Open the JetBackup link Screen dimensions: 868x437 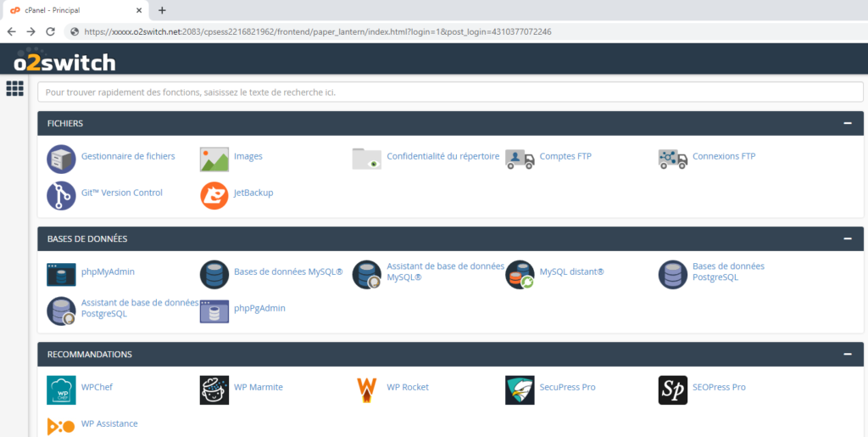[x=253, y=193]
